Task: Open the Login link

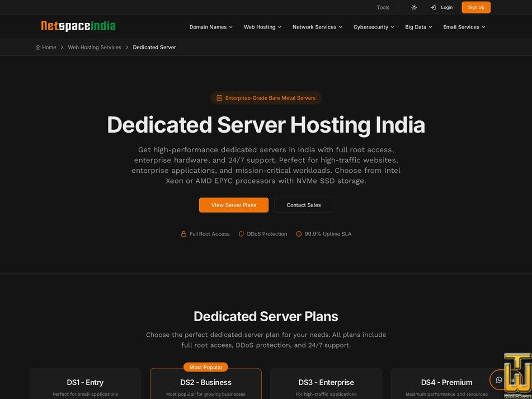Action: point(446,7)
